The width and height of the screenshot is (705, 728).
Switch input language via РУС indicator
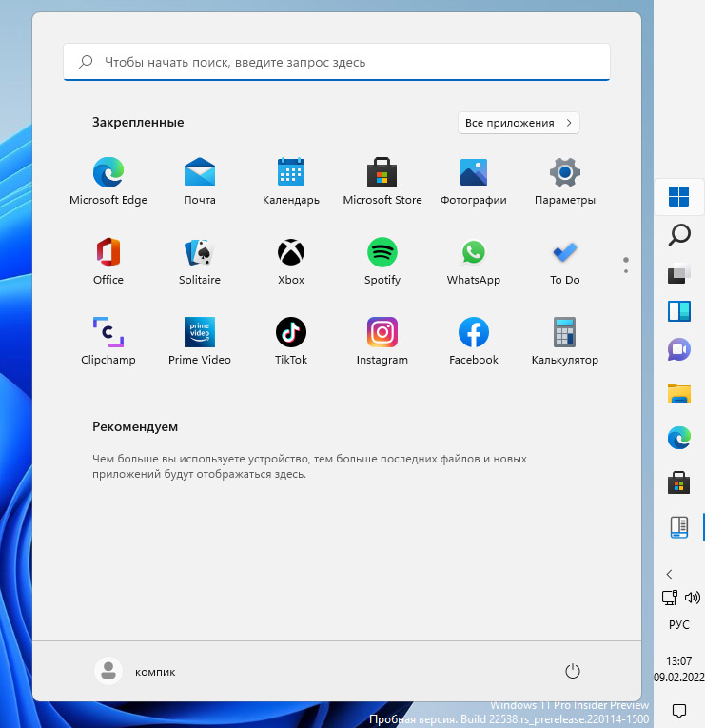coord(679,625)
